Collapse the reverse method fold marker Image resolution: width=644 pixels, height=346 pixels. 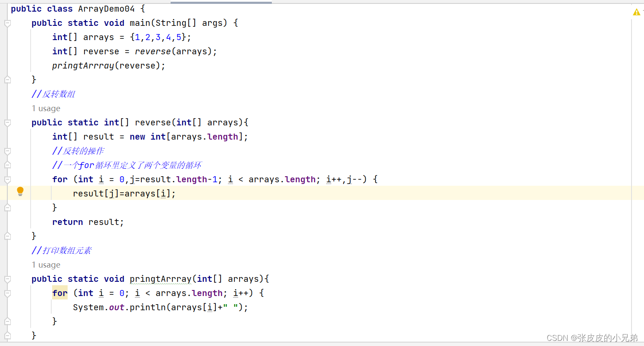point(7,123)
